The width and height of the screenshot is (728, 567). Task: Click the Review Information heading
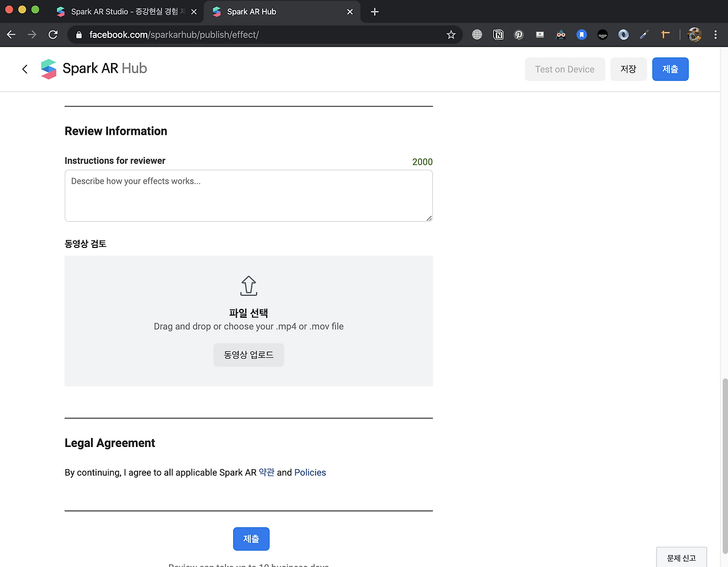116,131
